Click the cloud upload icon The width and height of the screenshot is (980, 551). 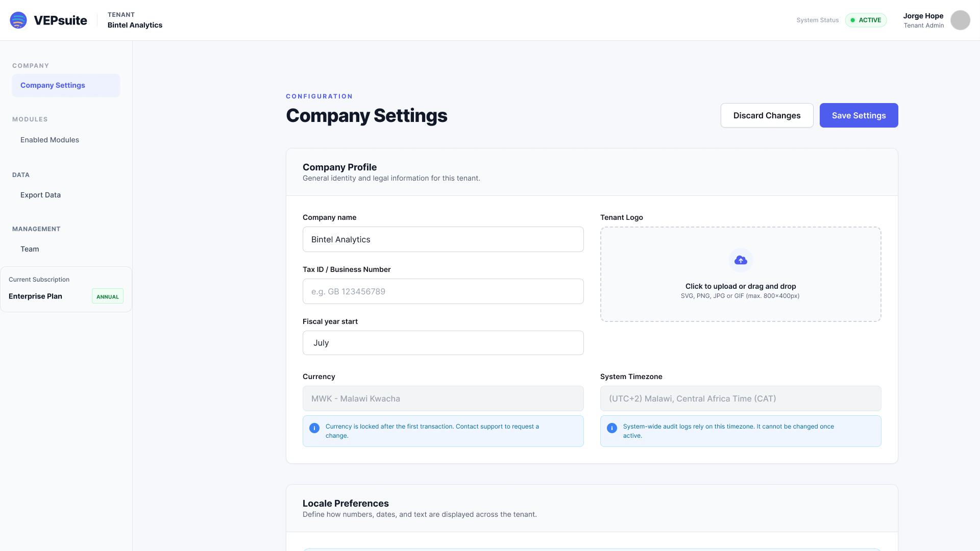741,261
